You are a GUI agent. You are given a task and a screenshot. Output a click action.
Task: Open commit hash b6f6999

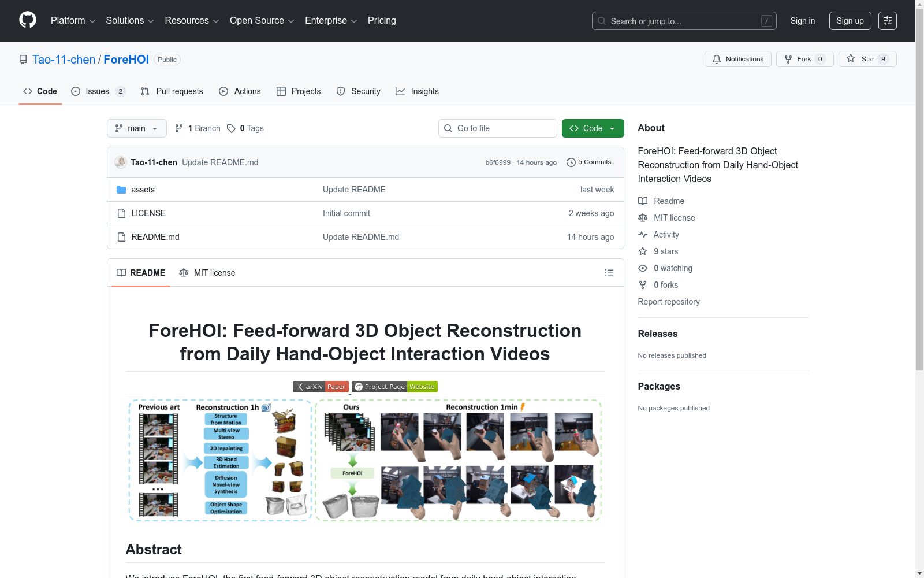[498, 162]
